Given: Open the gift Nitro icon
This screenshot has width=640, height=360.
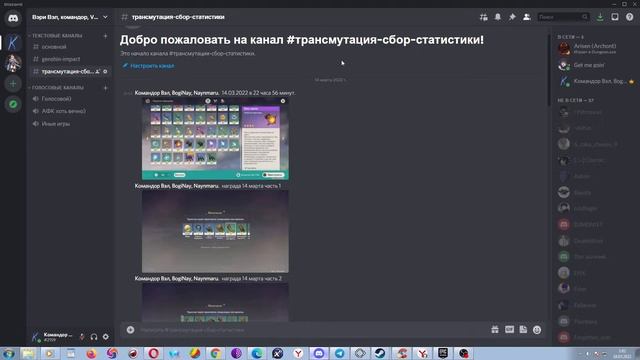Looking at the screenshot, I should click(495, 330).
